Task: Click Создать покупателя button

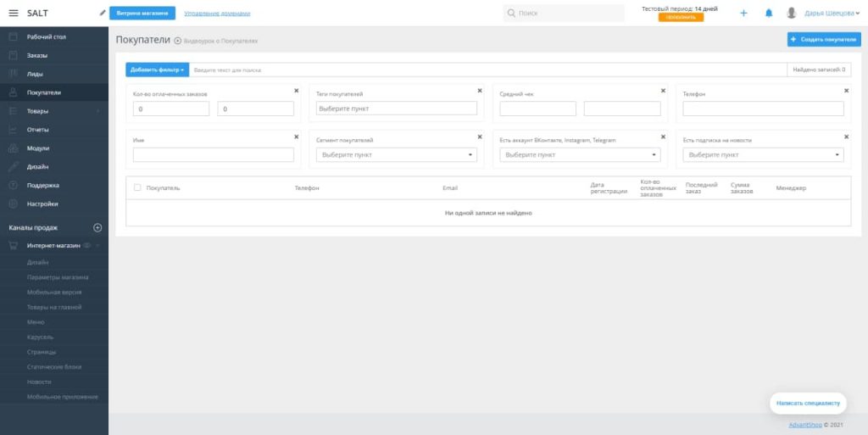Action: pos(823,39)
